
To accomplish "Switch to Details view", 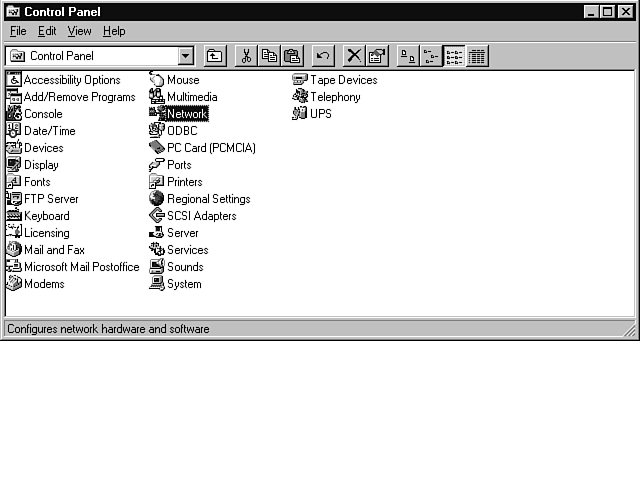I will 477,56.
